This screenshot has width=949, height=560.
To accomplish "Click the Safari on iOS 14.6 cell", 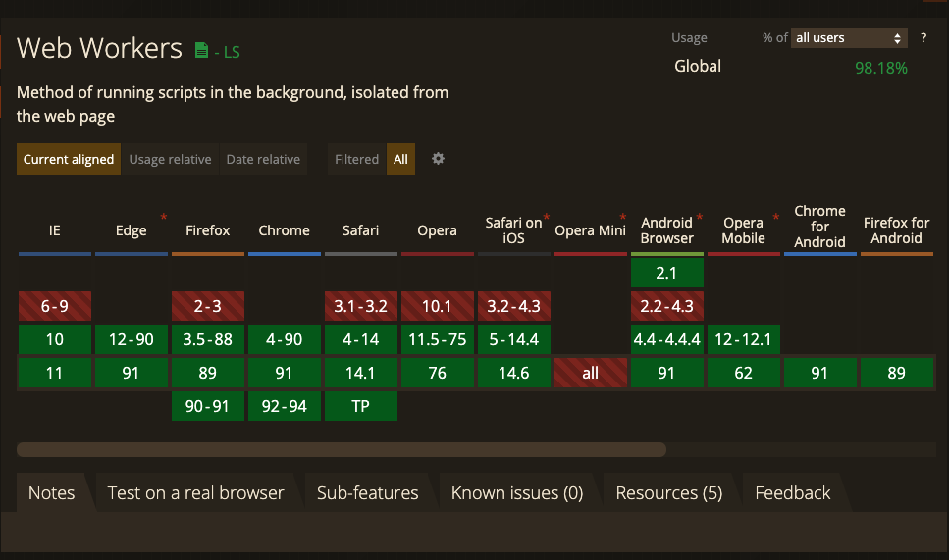I will point(514,373).
